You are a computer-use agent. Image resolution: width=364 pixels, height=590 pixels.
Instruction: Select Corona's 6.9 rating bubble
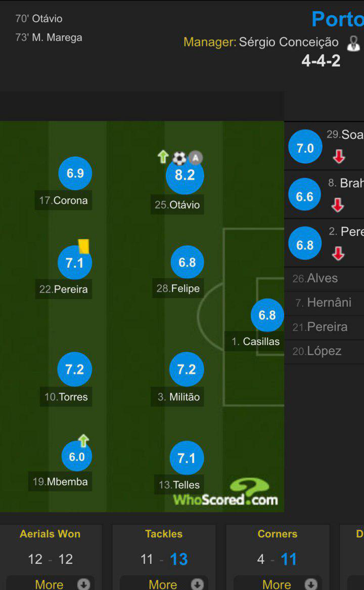[75, 174]
